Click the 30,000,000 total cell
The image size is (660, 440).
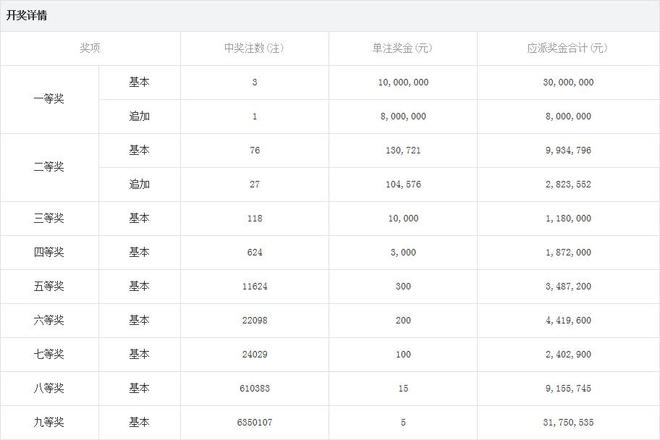pyautogui.click(x=568, y=83)
